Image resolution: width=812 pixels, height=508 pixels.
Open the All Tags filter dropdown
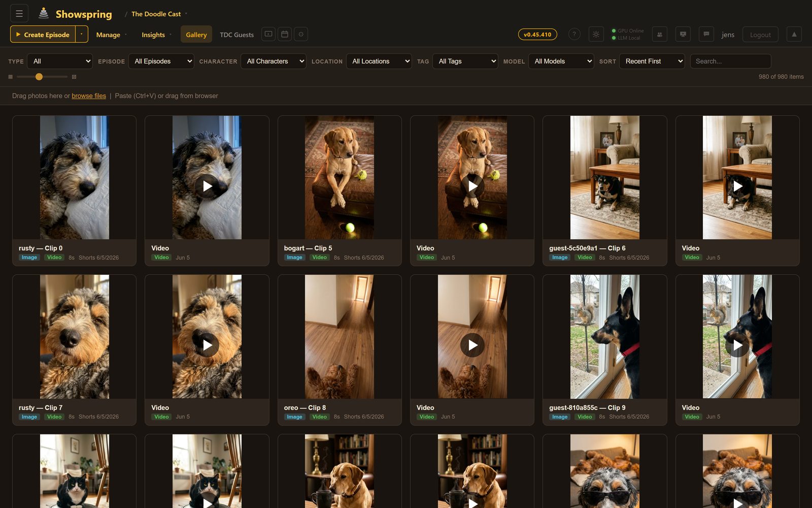465,61
